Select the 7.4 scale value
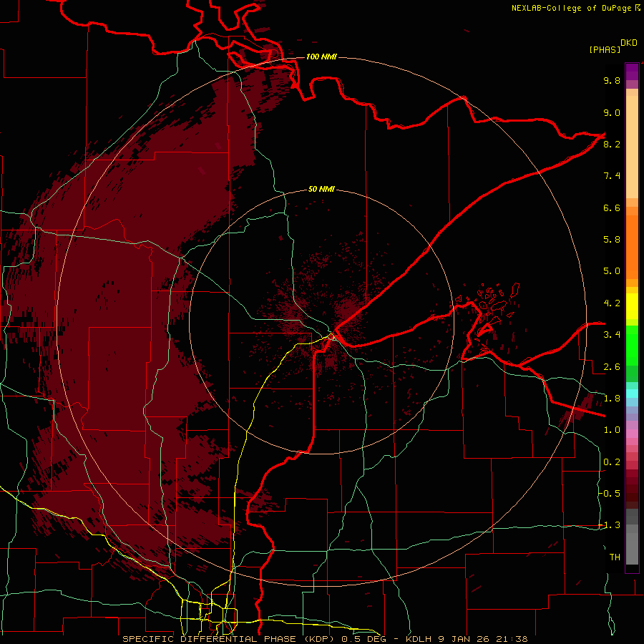Screen dimensions: 644x644 pos(612,176)
